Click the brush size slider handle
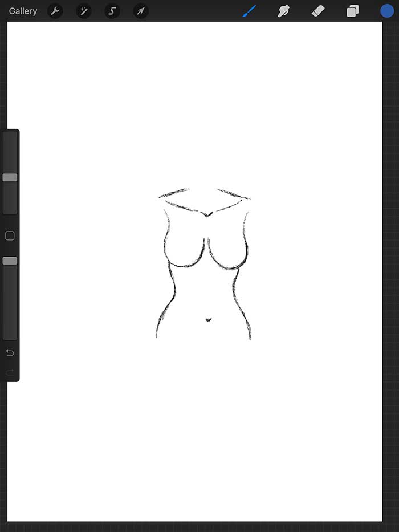 click(10, 177)
